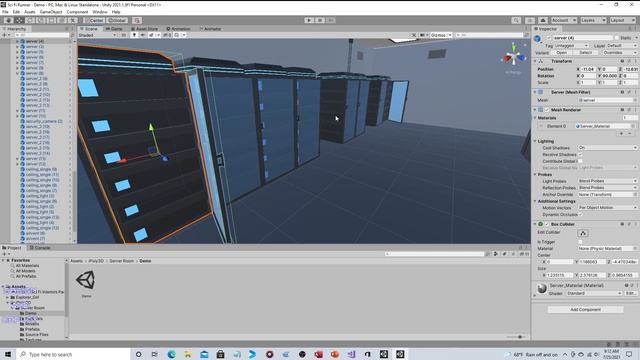Click the Mesh object picker icon
Viewport: 640px width, 360px height.
coord(635,100)
